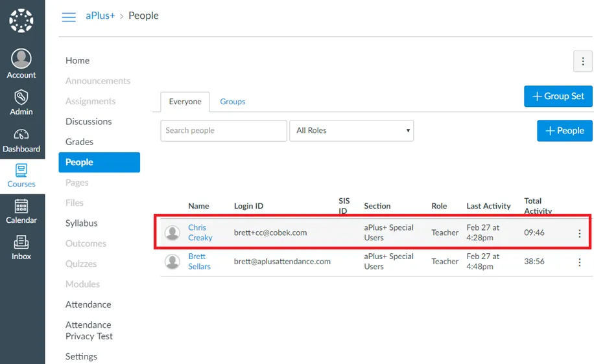
Task: Switch to the Groups tab
Action: click(x=233, y=102)
